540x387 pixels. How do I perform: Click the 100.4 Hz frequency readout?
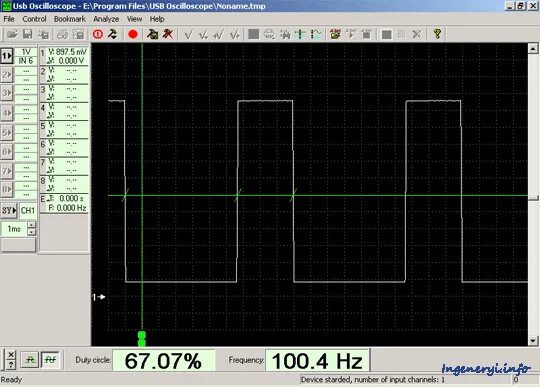click(x=318, y=360)
